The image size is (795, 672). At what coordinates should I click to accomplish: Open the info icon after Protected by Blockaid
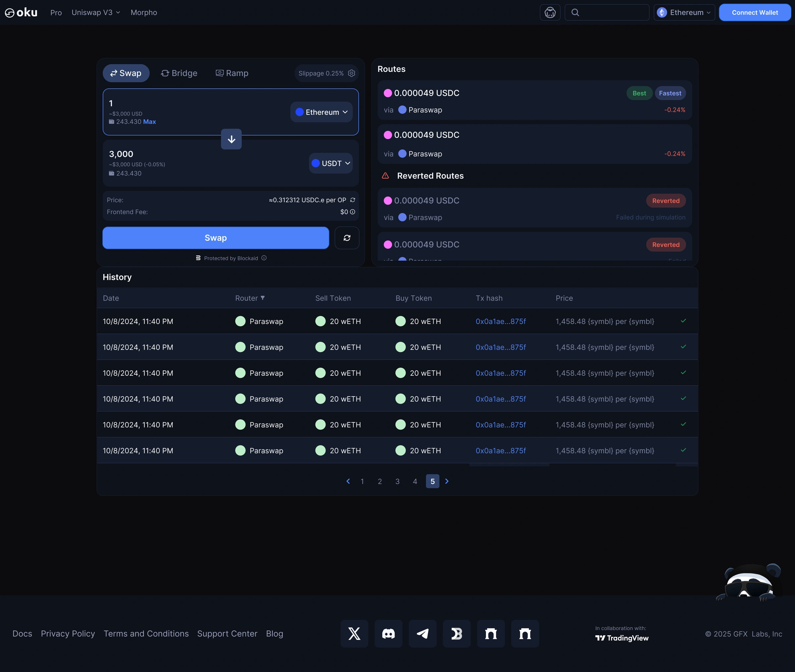[x=264, y=258]
